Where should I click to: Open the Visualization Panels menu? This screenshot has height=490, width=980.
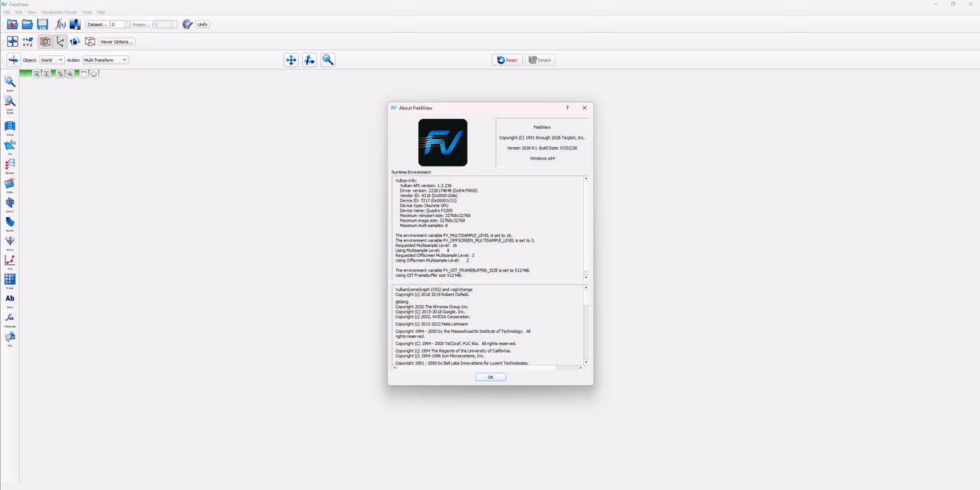59,12
